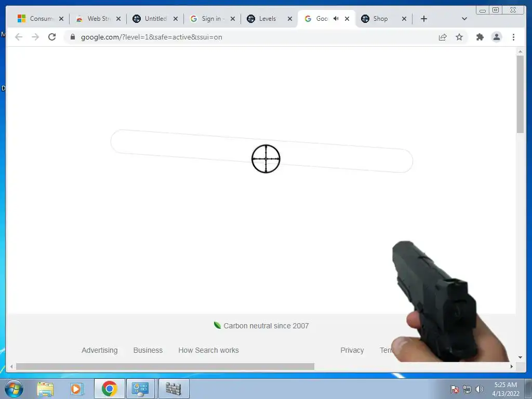Close the active Google tab

click(347, 19)
